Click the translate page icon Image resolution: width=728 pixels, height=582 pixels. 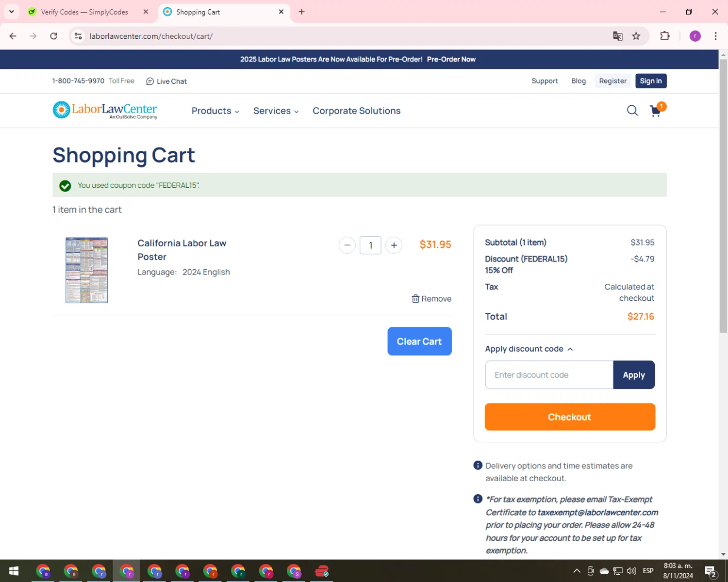(x=617, y=36)
